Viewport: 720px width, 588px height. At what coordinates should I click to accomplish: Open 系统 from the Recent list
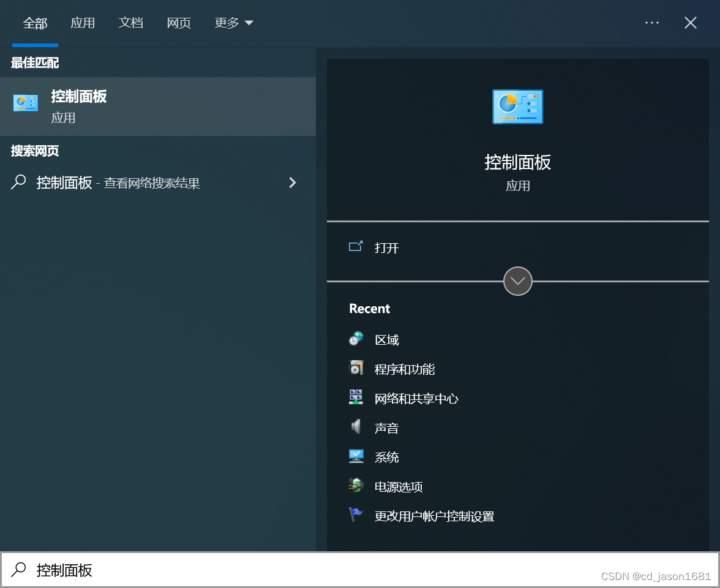click(x=387, y=457)
